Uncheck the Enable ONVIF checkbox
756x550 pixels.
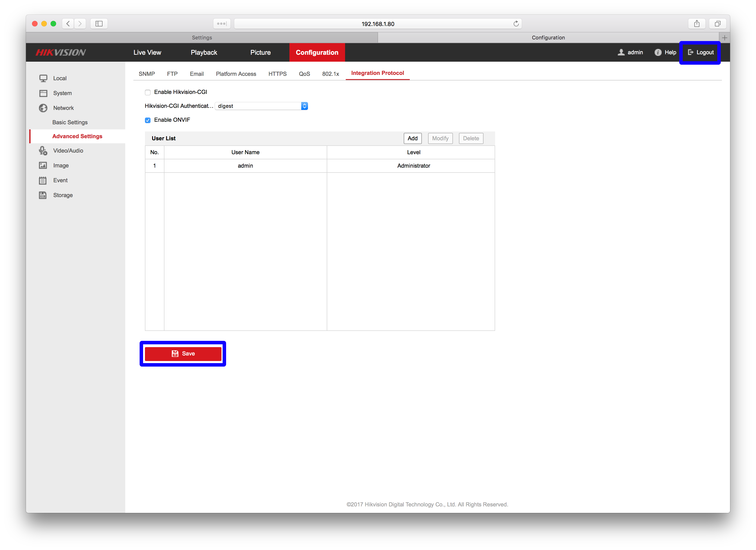coord(148,120)
